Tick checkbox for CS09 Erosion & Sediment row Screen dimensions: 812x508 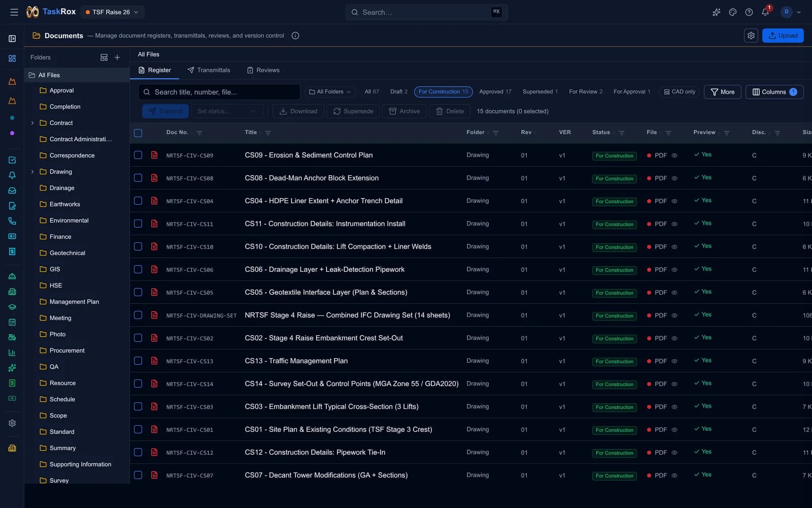[x=138, y=155]
